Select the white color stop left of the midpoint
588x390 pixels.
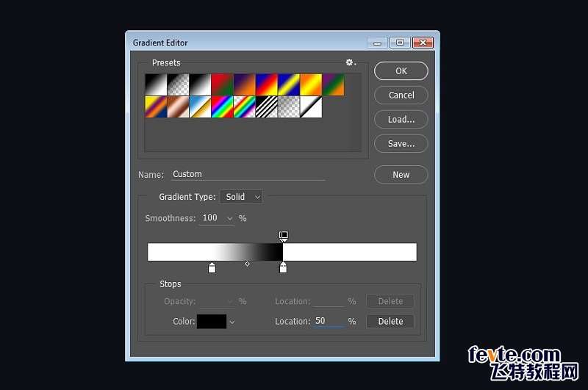pyautogui.click(x=212, y=267)
